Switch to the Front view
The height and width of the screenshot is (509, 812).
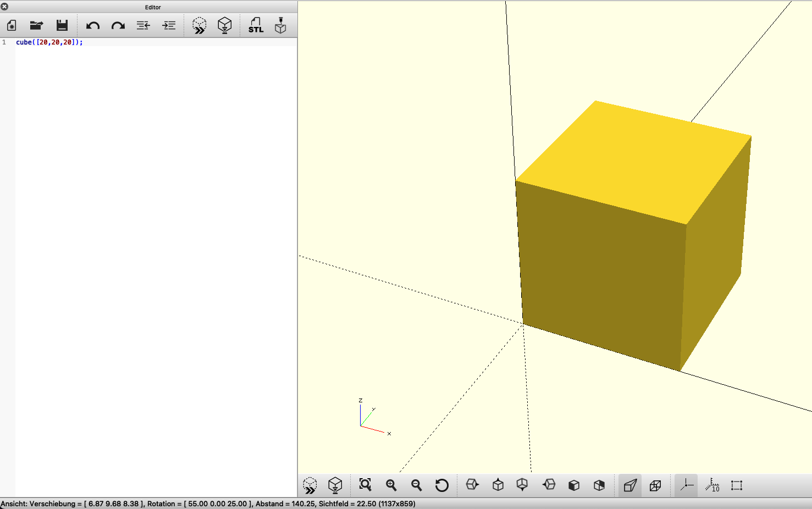[x=574, y=485]
